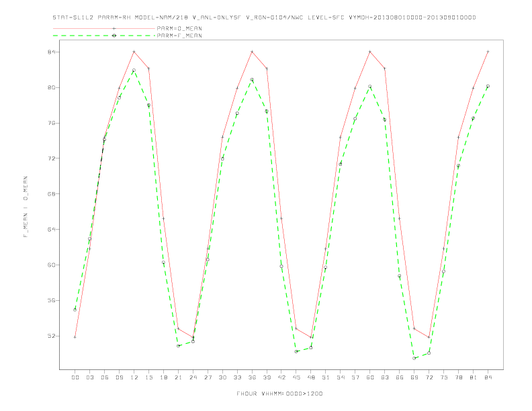Click the FHOUR VHHMM:0000>1200 axis title
532x411 pixels.
(279, 394)
